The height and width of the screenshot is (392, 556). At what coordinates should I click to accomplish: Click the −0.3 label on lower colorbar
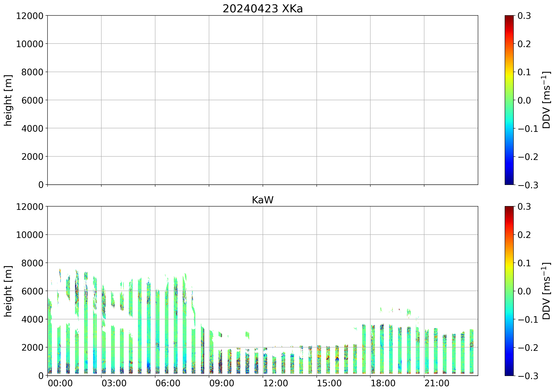click(528, 376)
